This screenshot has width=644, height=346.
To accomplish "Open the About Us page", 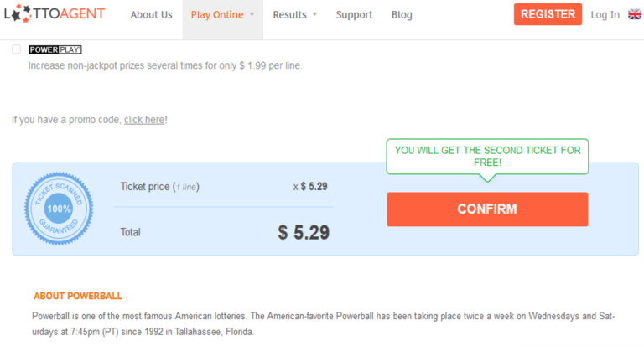I will 151,15.
